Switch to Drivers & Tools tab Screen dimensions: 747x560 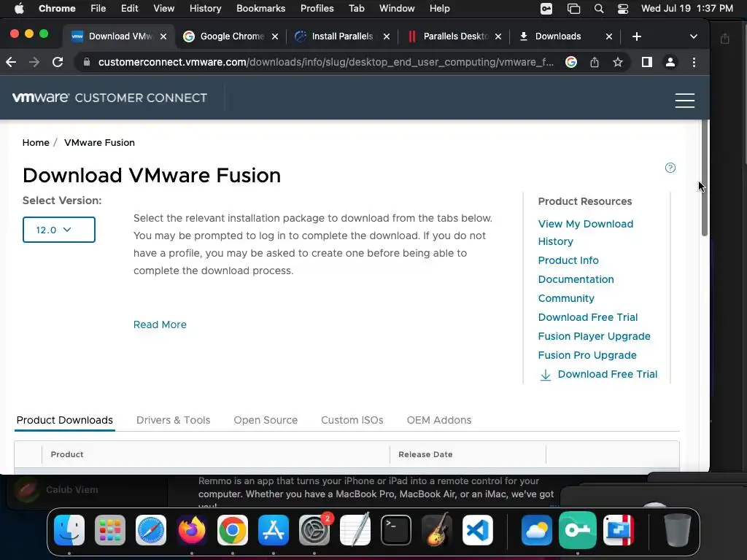tap(173, 420)
